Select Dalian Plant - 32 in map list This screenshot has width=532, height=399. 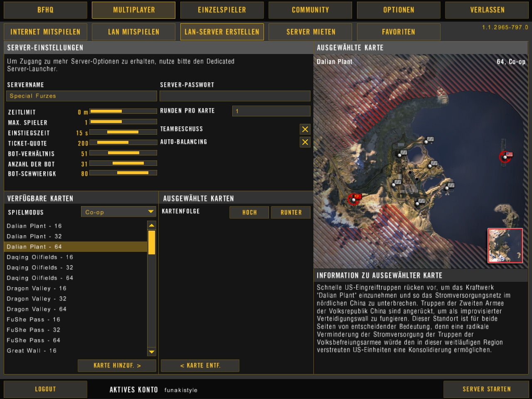(x=76, y=236)
